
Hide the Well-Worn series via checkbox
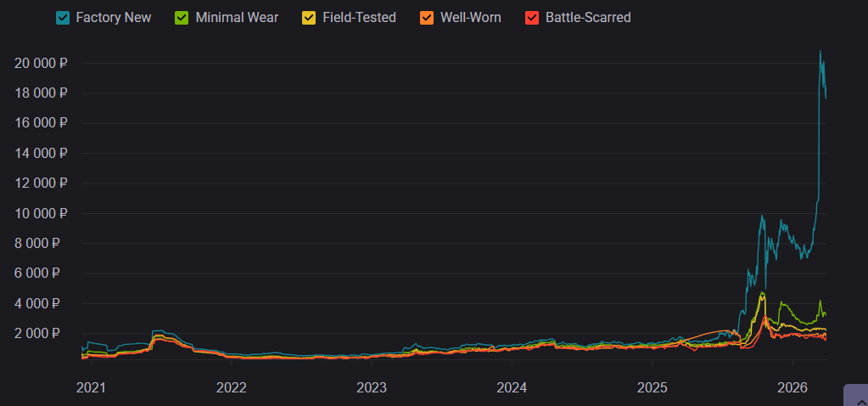click(x=427, y=17)
